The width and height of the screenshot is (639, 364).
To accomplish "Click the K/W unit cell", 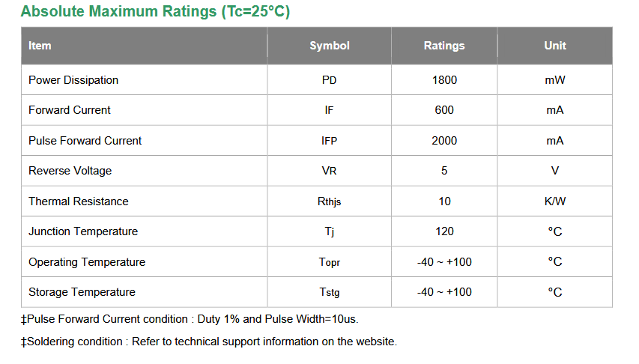I will [555, 201].
